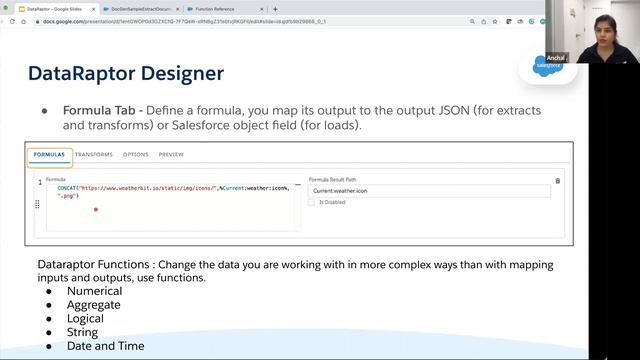Select the Logical bullet item

click(x=85, y=319)
